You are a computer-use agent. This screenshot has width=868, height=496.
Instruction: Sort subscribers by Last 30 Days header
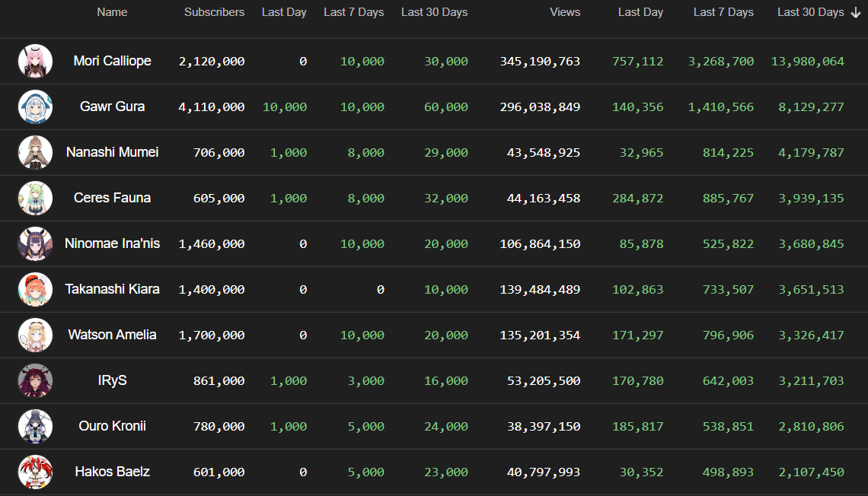[435, 12]
